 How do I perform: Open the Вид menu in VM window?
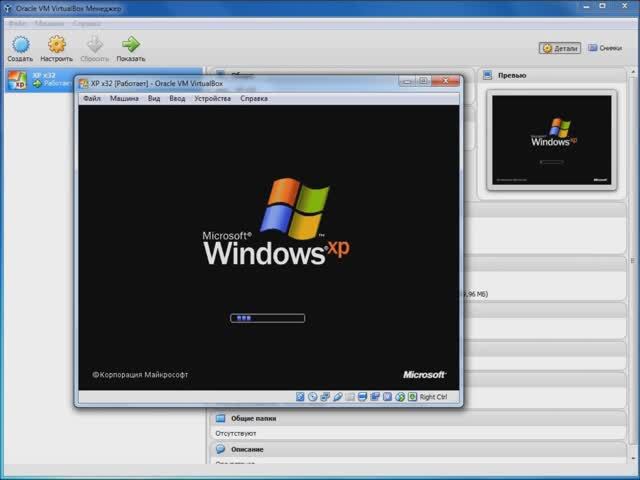tap(154, 98)
